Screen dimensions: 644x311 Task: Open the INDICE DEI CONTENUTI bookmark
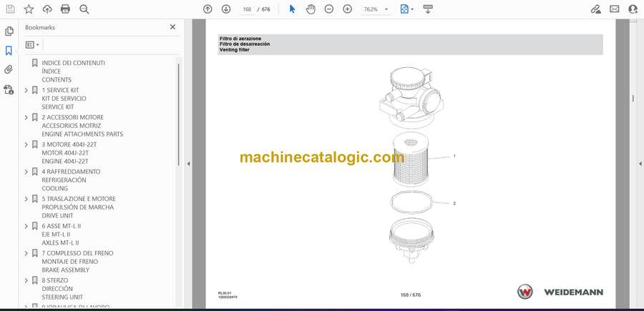[73, 63]
